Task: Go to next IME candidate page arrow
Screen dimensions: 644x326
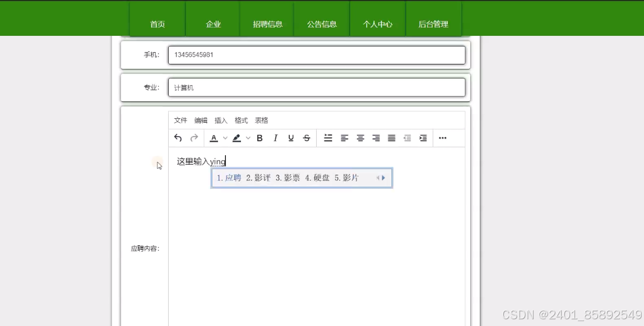Action: point(383,178)
